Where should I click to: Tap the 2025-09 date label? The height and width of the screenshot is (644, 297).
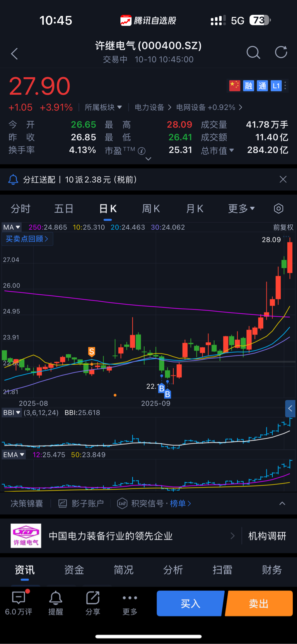point(155,403)
